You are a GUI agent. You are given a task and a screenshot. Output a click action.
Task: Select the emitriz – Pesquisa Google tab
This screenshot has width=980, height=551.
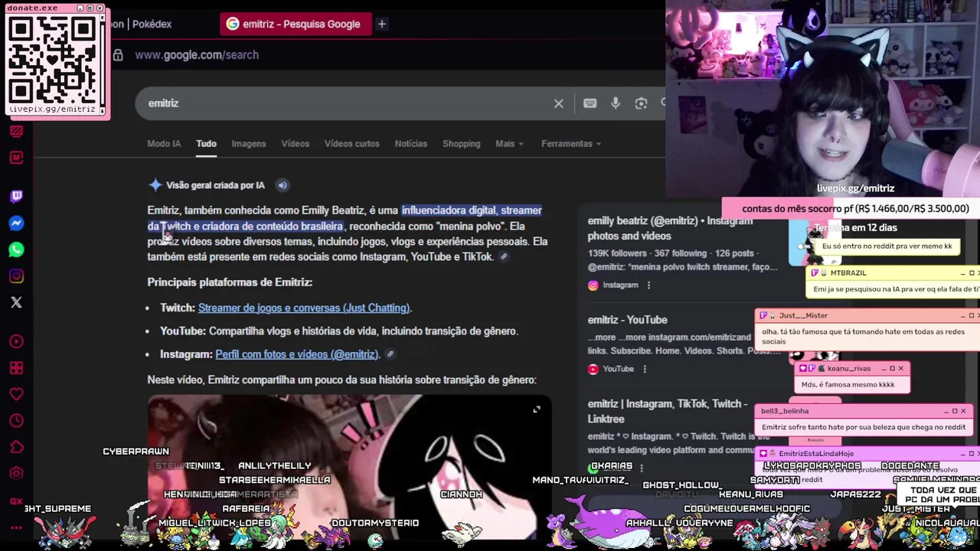[295, 24]
